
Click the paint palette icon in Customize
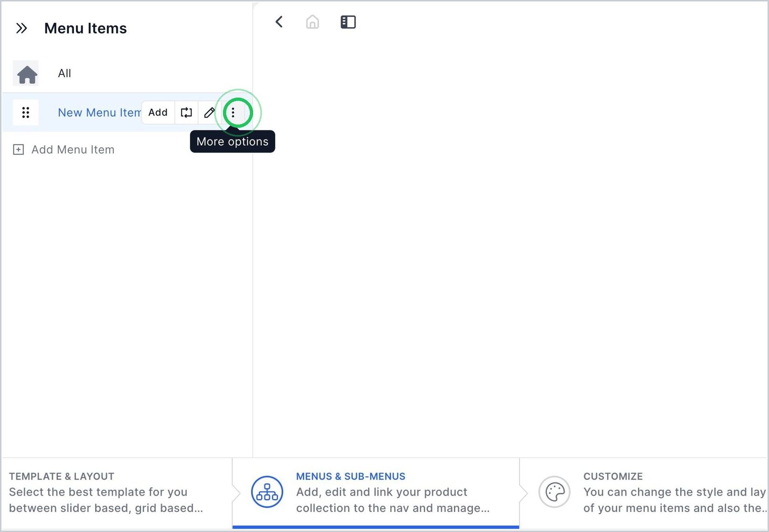point(555,492)
